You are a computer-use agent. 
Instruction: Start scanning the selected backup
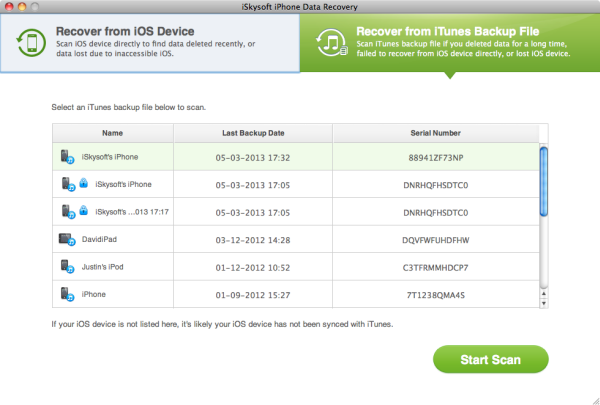pos(491,359)
